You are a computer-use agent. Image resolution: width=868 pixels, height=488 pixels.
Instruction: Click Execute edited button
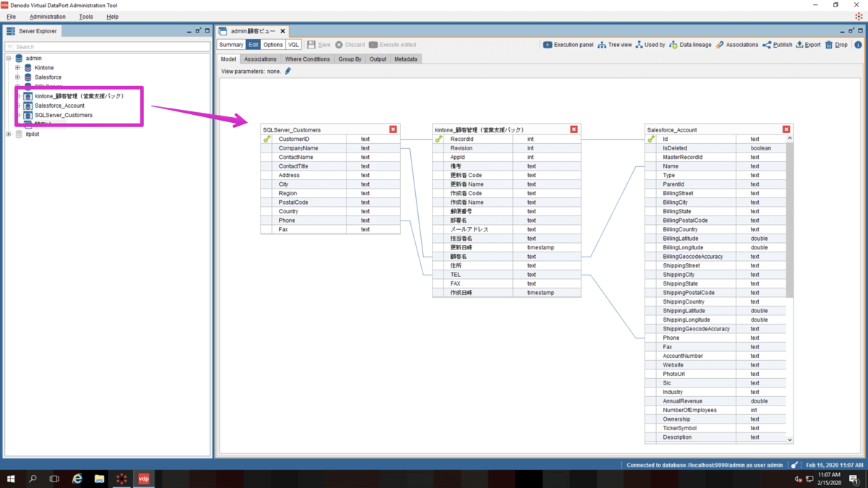(393, 45)
